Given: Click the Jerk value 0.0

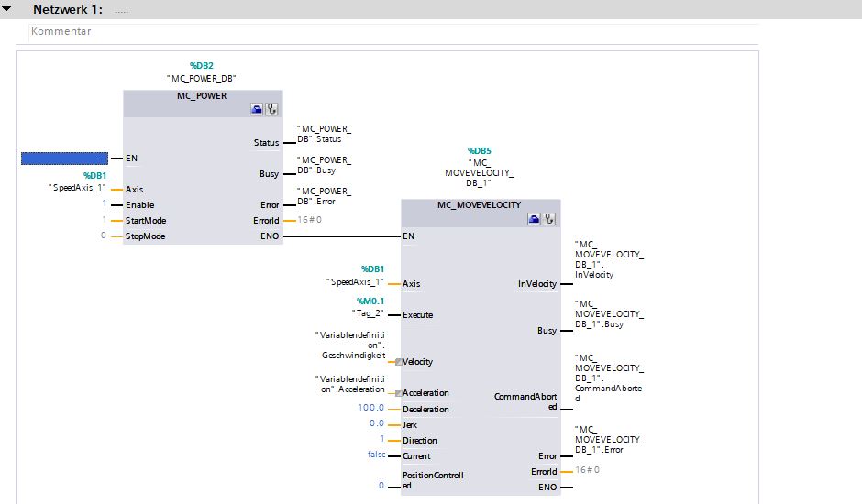Looking at the screenshot, I should 376,423.
